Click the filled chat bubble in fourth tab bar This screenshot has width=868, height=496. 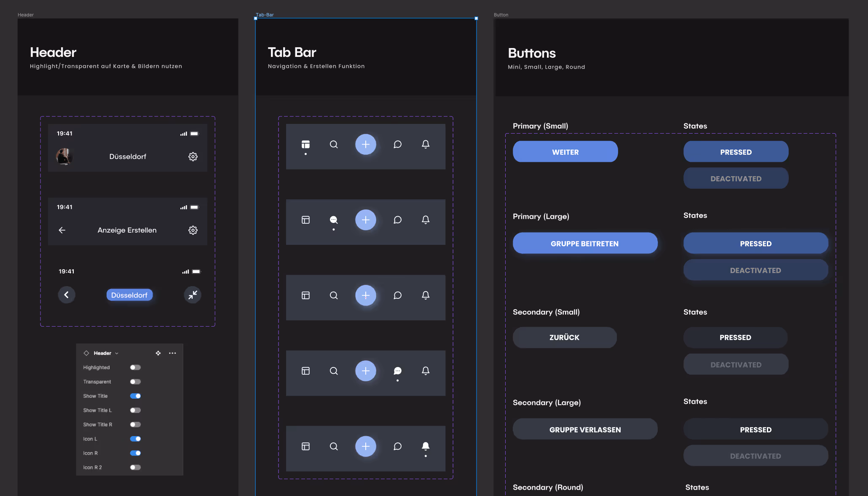coord(397,371)
